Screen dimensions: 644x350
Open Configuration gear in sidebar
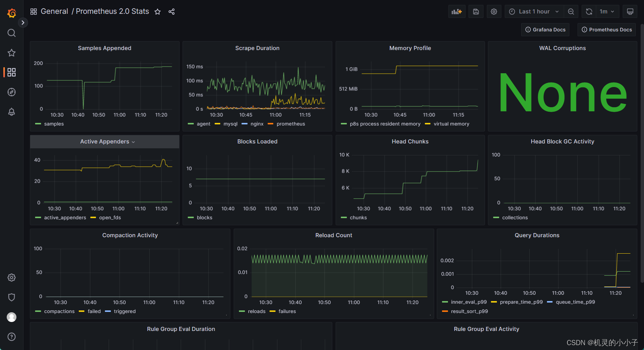click(x=12, y=278)
